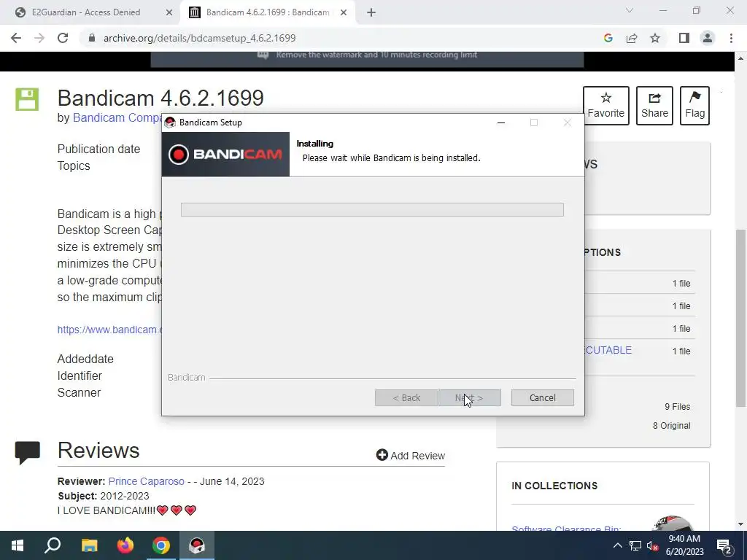747x560 pixels.
Task: View site info via the address bar lock icon
Action: click(92, 38)
